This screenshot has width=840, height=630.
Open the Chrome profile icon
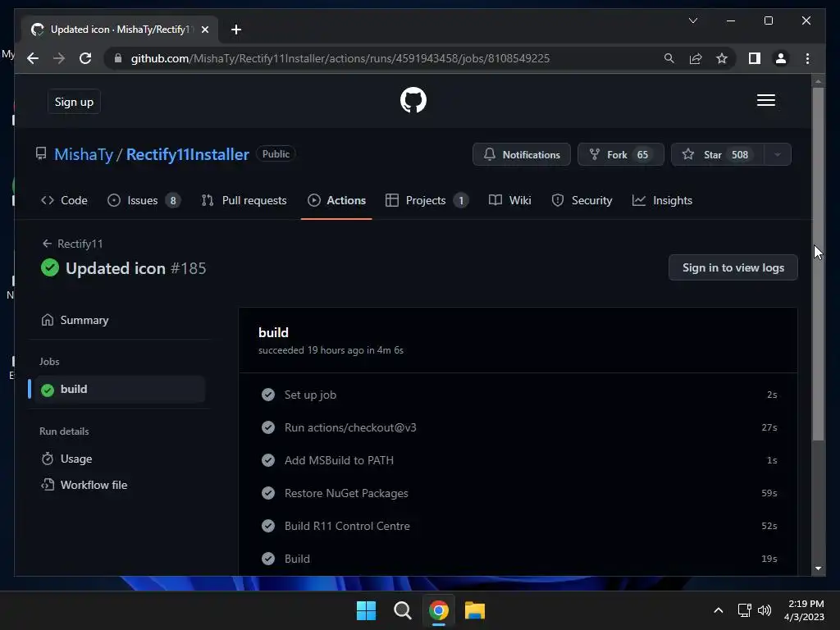pos(781,58)
